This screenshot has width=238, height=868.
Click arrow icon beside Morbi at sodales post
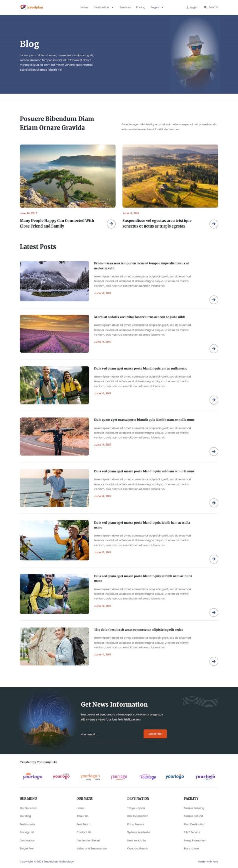pos(214,349)
